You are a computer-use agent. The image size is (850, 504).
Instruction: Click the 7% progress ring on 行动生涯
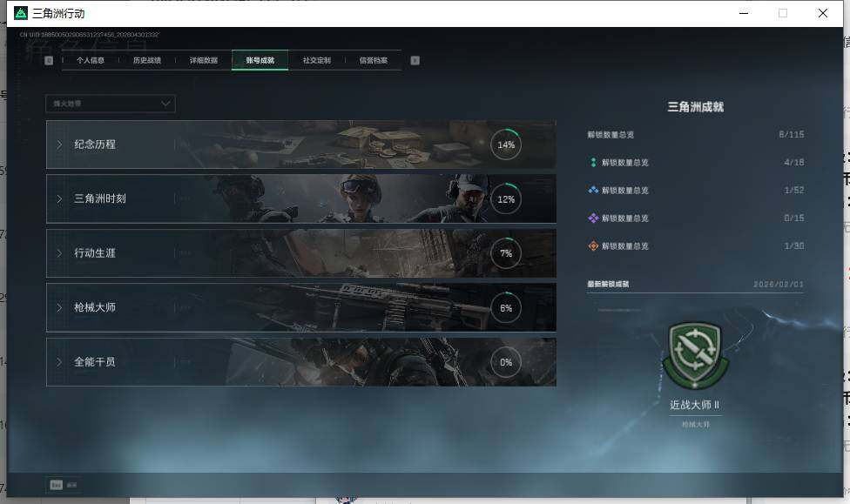click(x=506, y=253)
